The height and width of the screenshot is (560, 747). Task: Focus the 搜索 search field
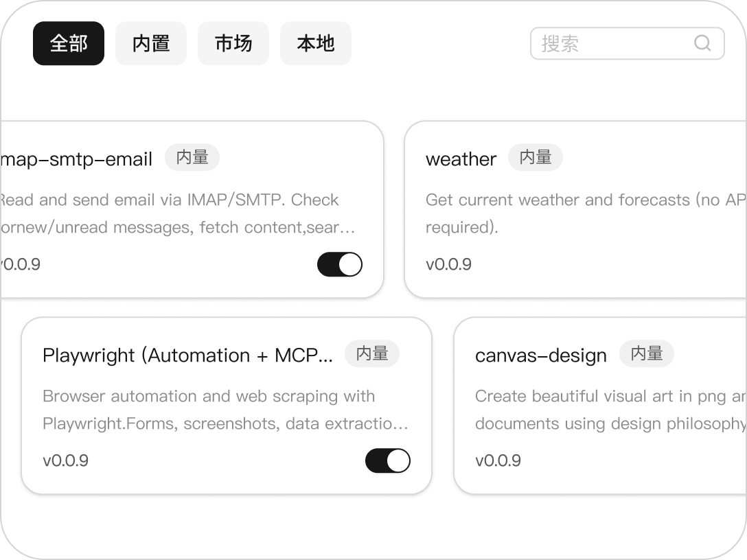tap(614, 43)
